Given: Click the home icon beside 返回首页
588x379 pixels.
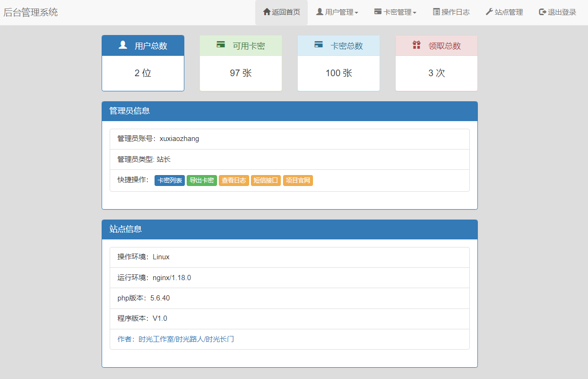Looking at the screenshot, I should coord(267,12).
